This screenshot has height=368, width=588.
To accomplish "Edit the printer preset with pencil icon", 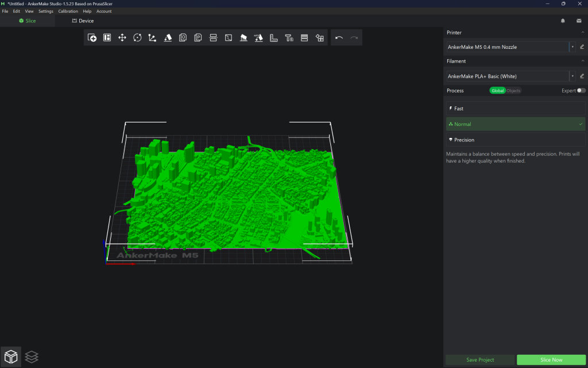I will click(x=582, y=47).
